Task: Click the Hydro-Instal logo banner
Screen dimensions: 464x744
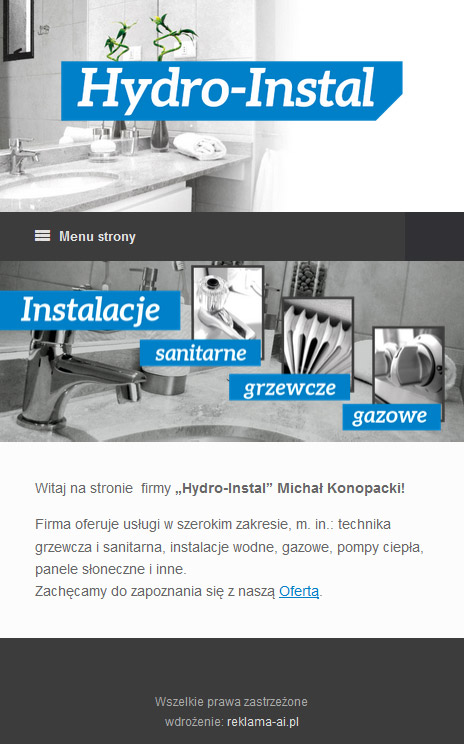Action: coord(232,91)
